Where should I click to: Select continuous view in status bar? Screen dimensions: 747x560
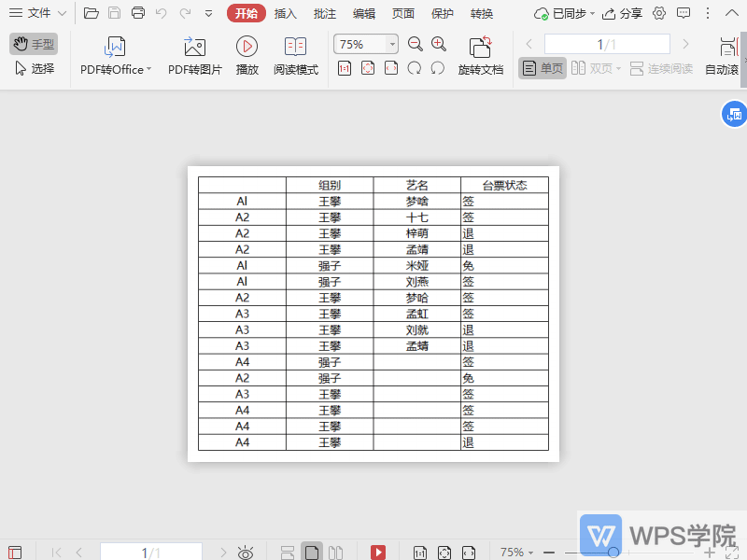click(288, 553)
